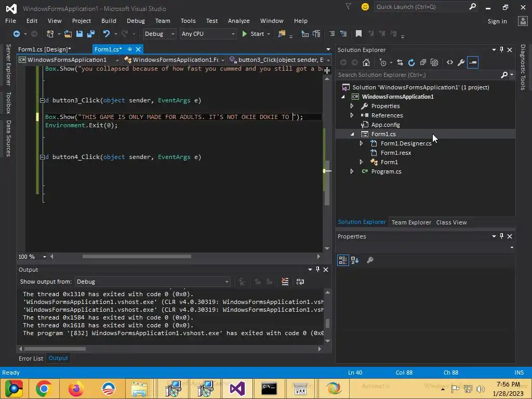Undo the last edit with the Undo icon
The width and height of the screenshot is (532, 399).
107,34
